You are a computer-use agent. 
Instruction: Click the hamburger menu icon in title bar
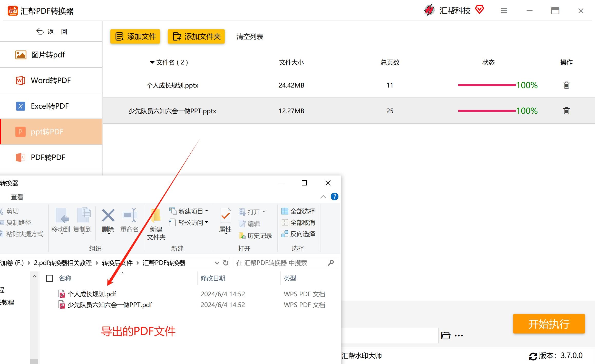(504, 11)
